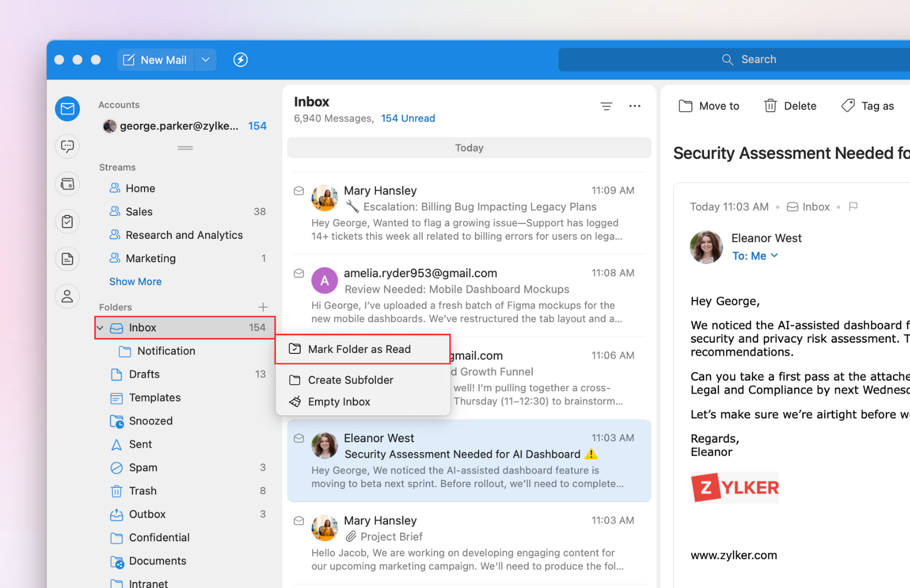
Task: Expand the 'To: Me' recipients dropdown
Action: pyautogui.click(x=774, y=256)
